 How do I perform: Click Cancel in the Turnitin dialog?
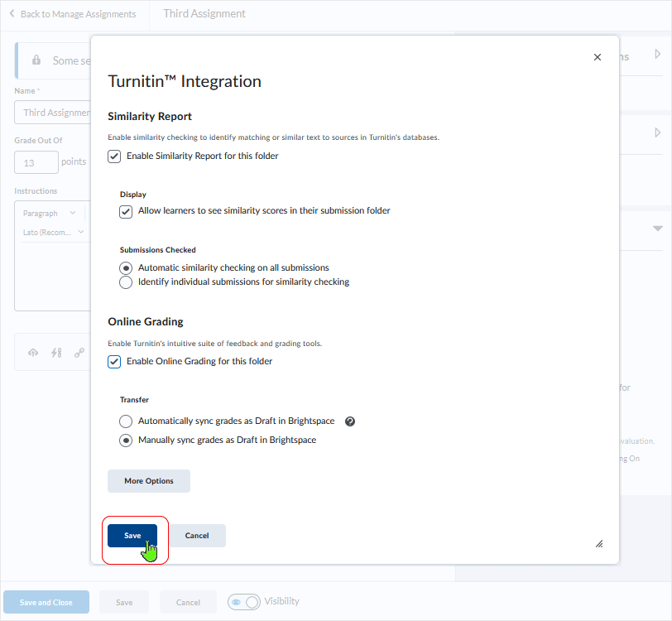[197, 535]
